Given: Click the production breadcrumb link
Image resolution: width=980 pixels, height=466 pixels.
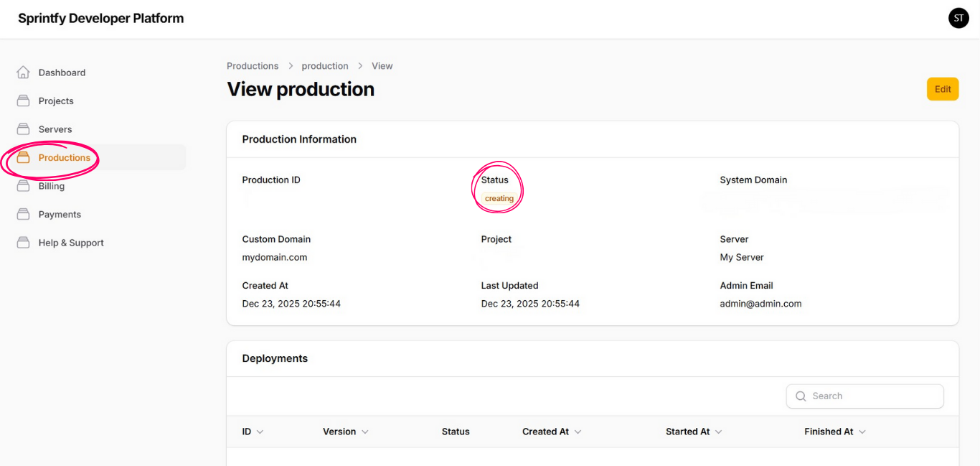Looking at the screenshot, I should (x=325, y=66).
